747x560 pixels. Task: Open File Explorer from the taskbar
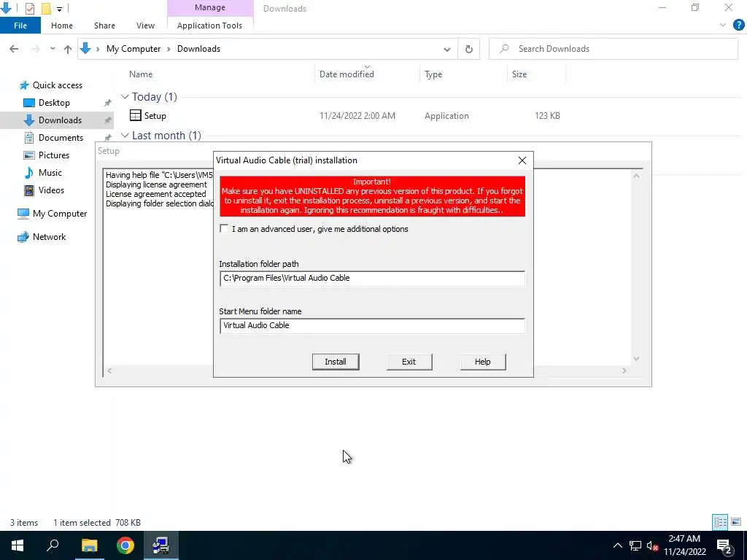click(x=89, y=545)
